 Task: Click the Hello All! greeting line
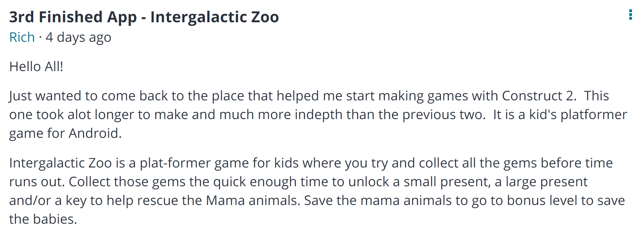click(36, 66)
